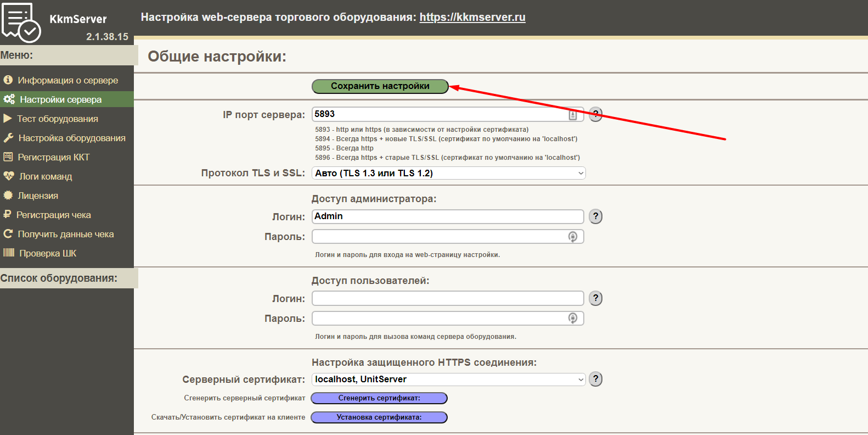Viewport: 868px width, 435px height.
Task: Click the info icon beside Информация о сервере
Action: pos(8,80)
